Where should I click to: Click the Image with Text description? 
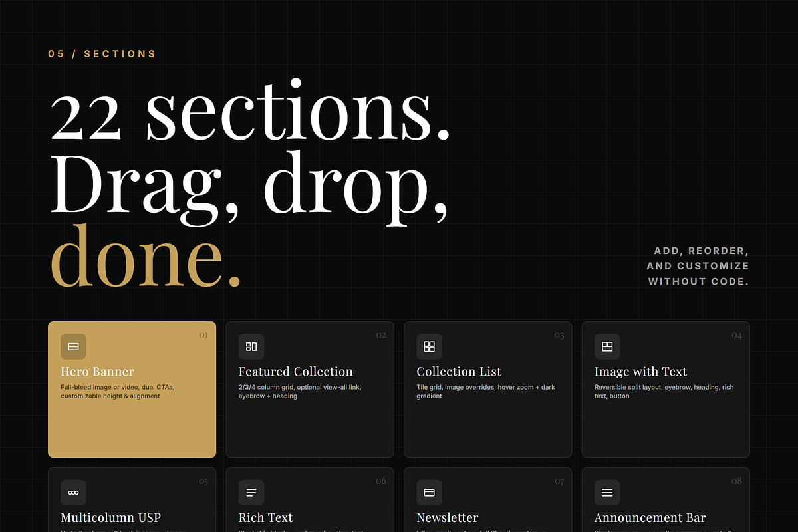664,392
